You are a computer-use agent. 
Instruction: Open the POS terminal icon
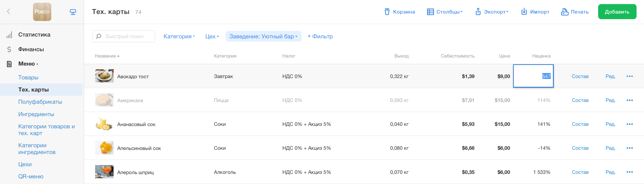(73, 12)
